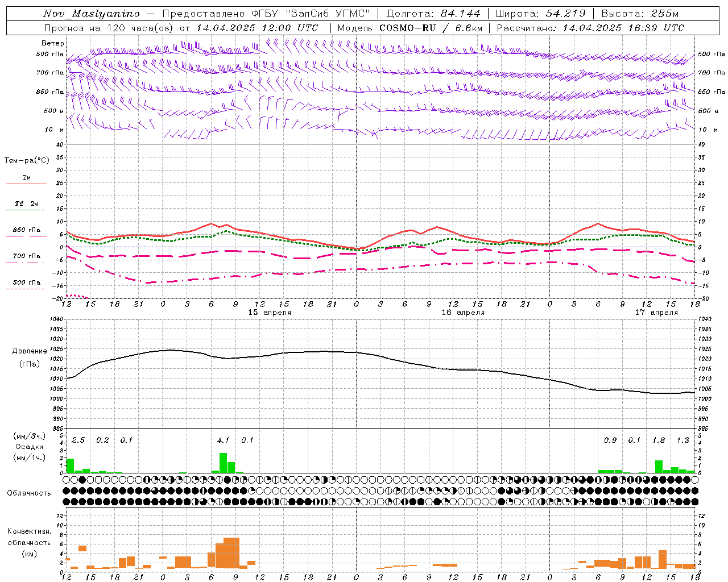Click the 1.3 precipitation total
This screenshot has width=728, height=582.
click(682, 440)
